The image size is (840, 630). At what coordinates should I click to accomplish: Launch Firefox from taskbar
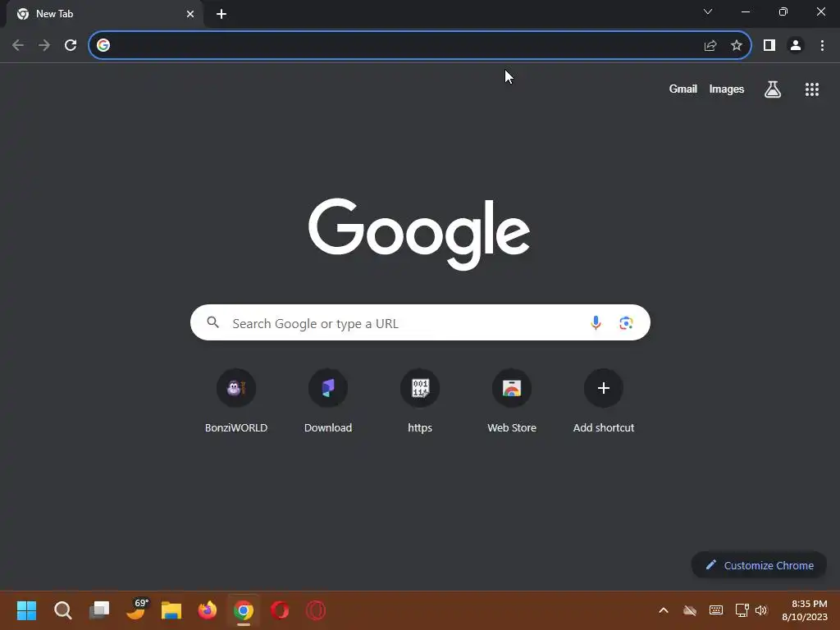[x=208, y=610]
